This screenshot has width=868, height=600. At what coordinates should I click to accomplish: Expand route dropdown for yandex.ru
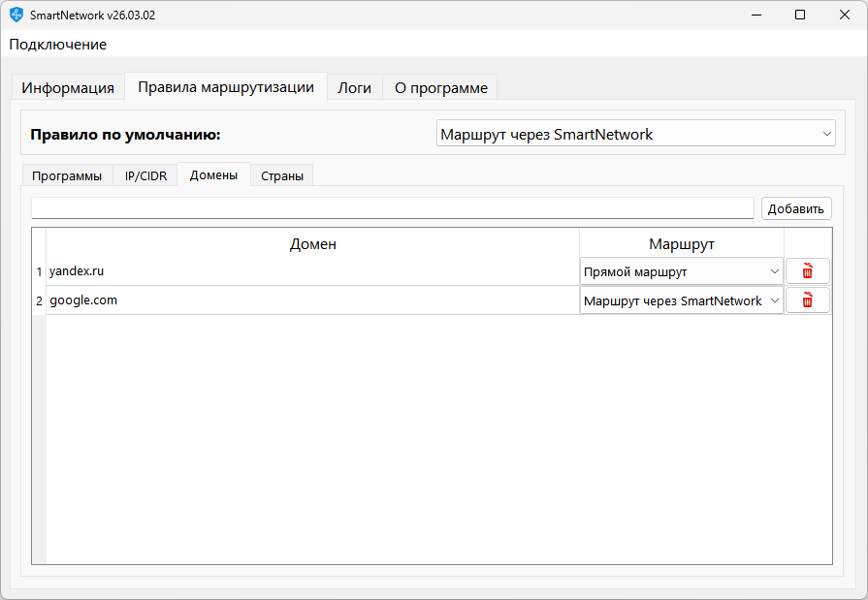point(681,271)
